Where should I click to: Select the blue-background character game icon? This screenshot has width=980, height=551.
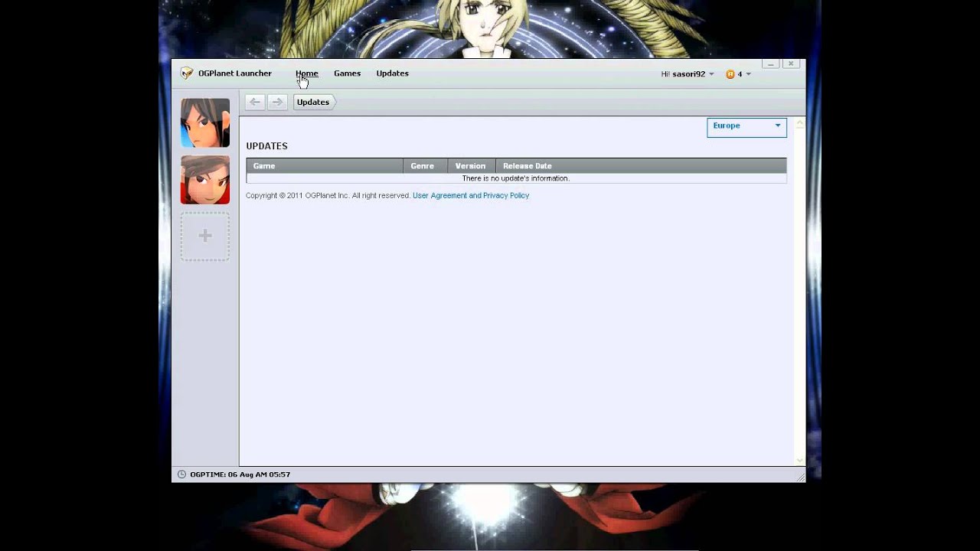[205, 122]
